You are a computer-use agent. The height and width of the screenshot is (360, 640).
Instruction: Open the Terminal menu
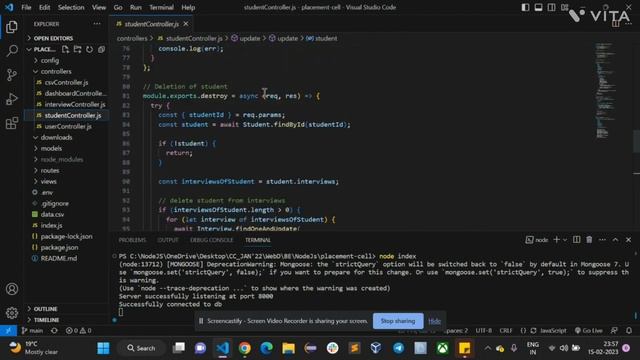coord(161,7)
